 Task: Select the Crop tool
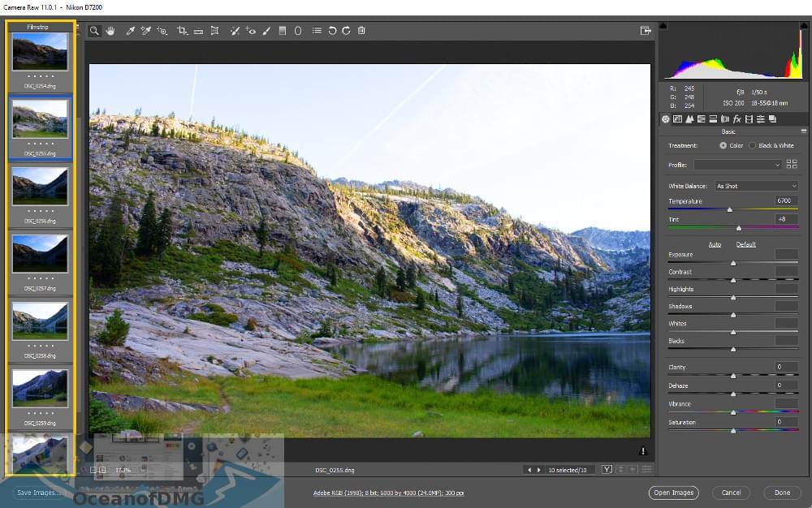point(181,31)
